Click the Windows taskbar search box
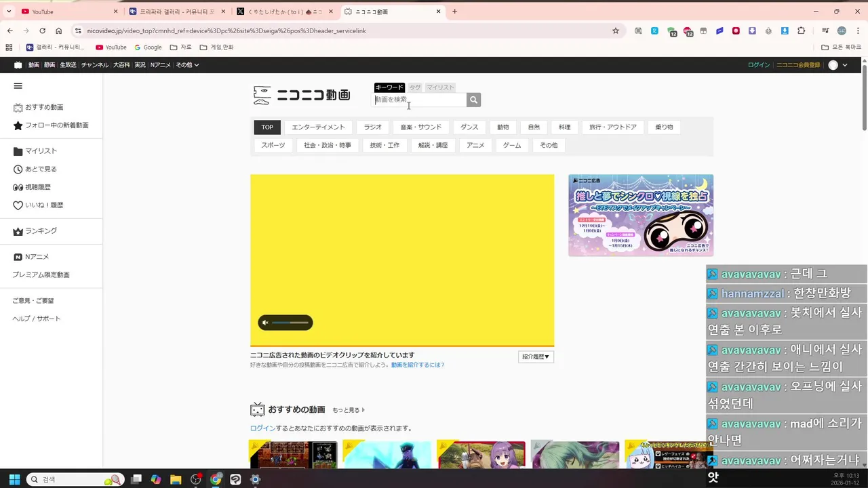The image size is (868, 488). [75, 479]
